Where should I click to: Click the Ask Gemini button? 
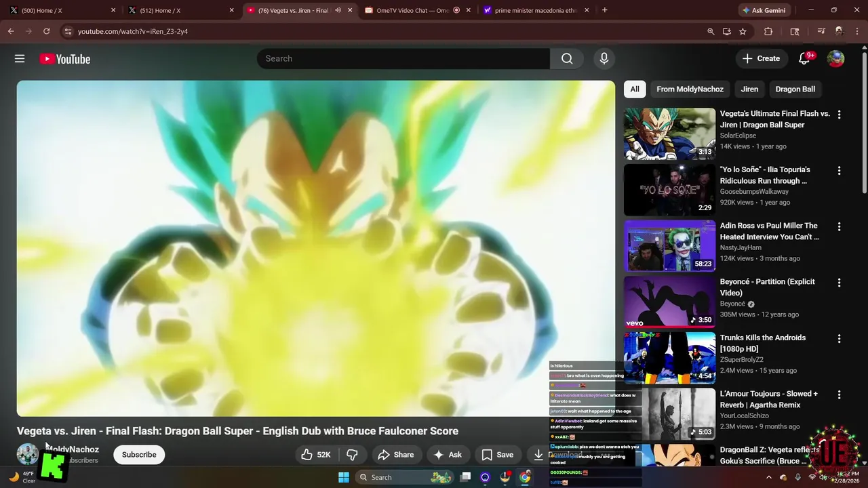point(764,10)
